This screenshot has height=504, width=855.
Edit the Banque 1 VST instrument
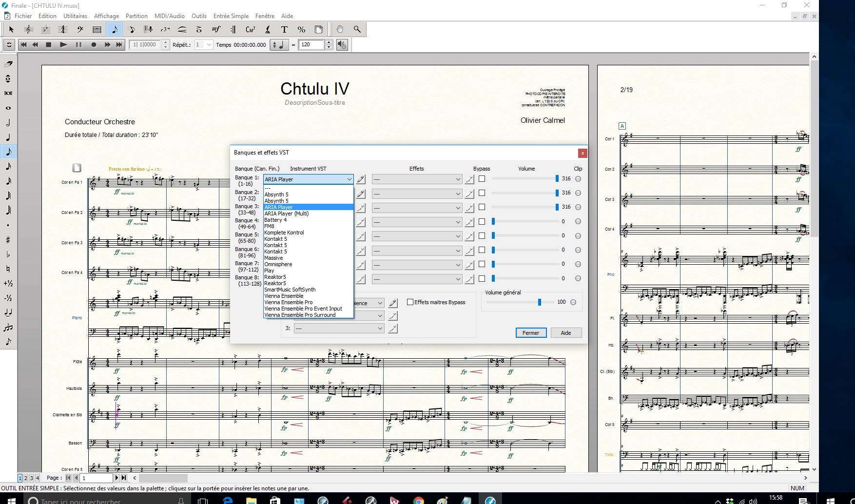click(360, 179)
